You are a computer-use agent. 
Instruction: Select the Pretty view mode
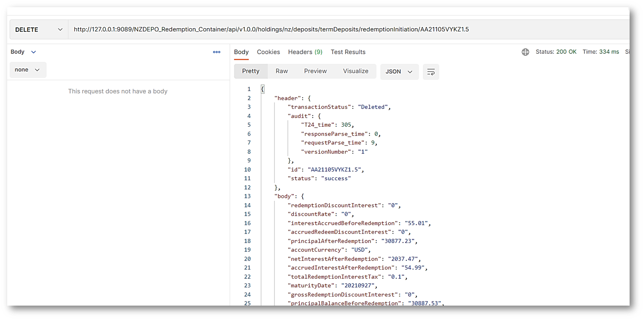(x=251, y=71)
